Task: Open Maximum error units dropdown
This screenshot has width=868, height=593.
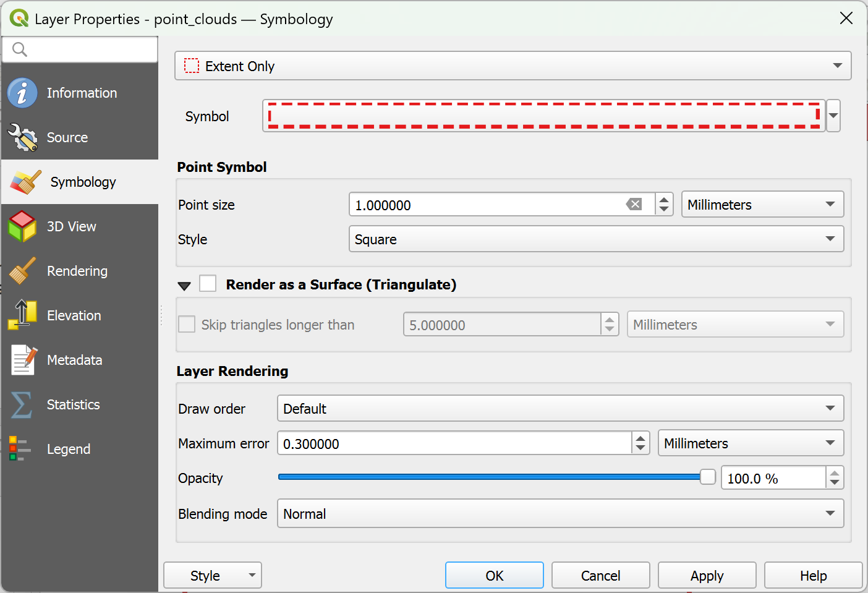Action: 751,443
